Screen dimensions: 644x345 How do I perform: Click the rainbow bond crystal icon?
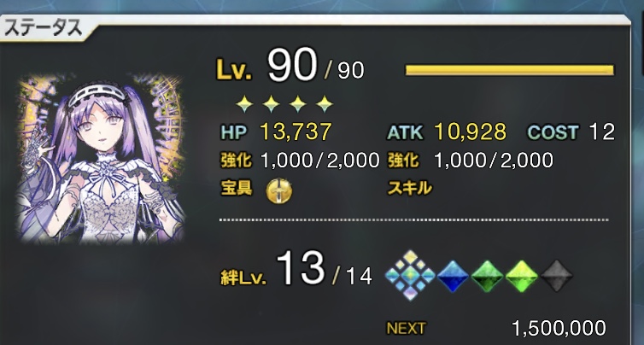tap(410, 275)
